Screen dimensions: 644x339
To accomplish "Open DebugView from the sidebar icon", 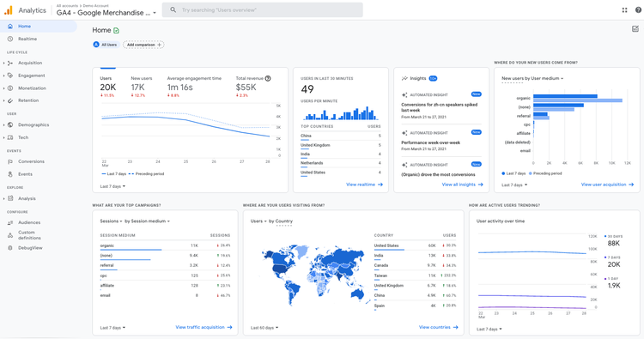I will pyautogui.click(x=10, y=248).
